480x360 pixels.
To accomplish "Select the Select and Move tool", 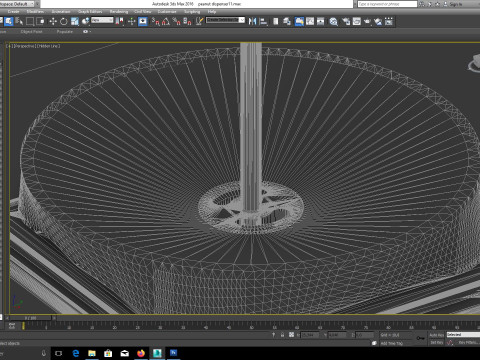I will (53, 22).
